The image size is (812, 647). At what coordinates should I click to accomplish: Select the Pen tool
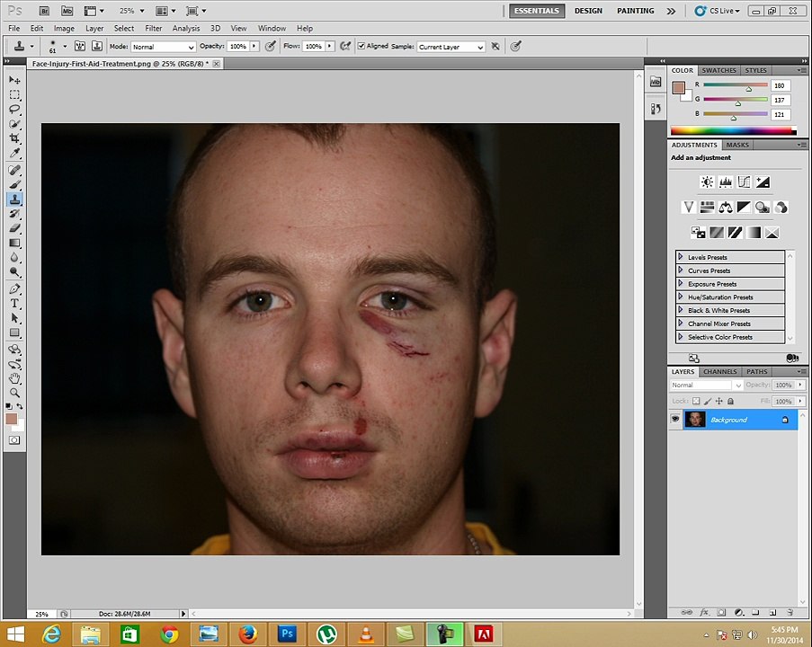coord(14,288)
